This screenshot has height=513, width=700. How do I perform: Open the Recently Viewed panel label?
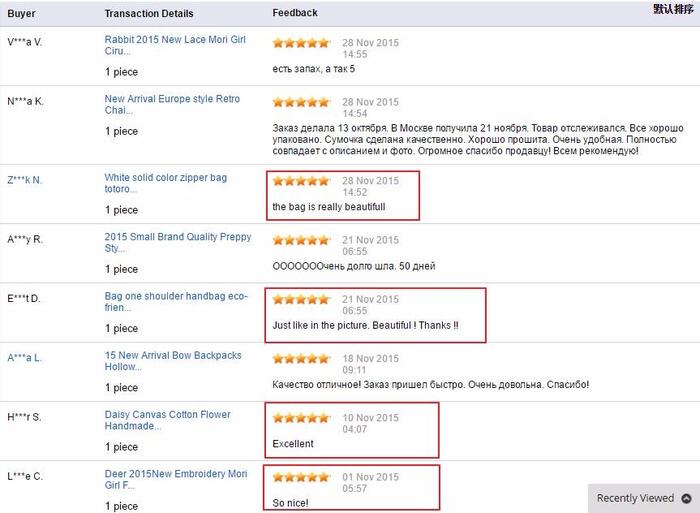[635, 498]
